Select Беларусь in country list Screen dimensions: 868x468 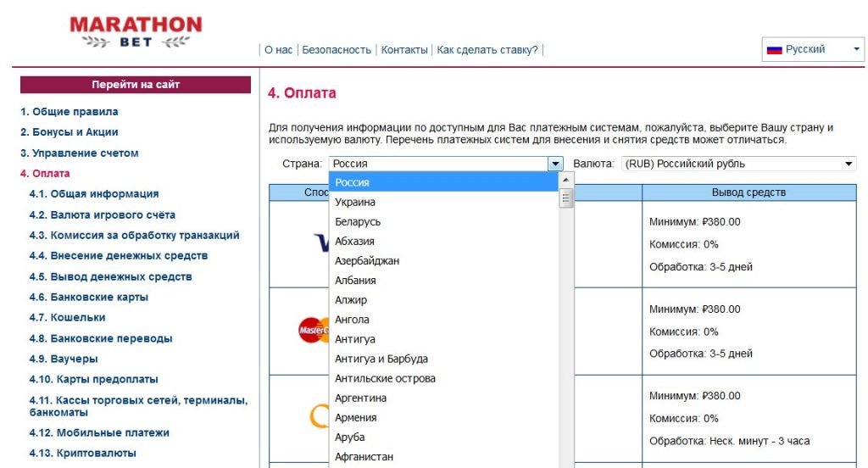click(x=443, y=221)
